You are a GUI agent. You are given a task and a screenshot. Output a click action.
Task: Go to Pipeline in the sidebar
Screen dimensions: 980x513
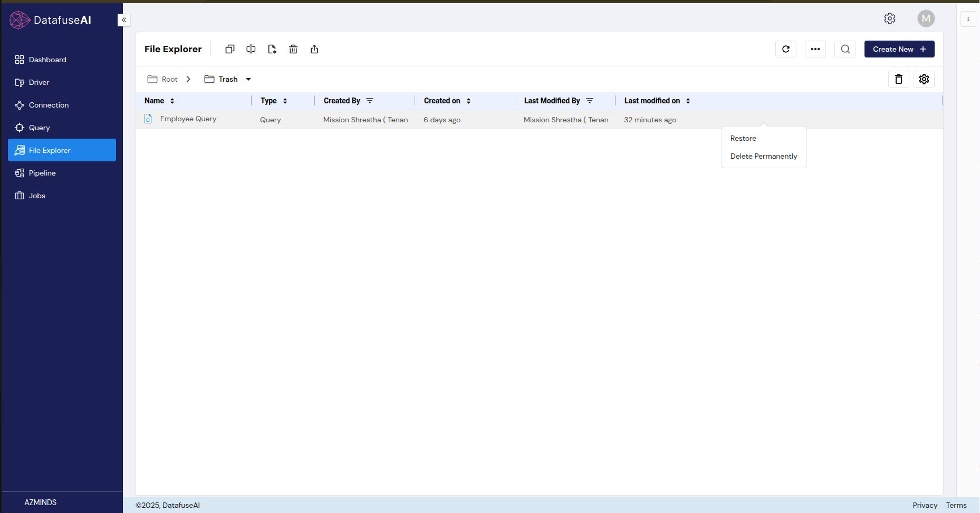[x=42, y=173]
